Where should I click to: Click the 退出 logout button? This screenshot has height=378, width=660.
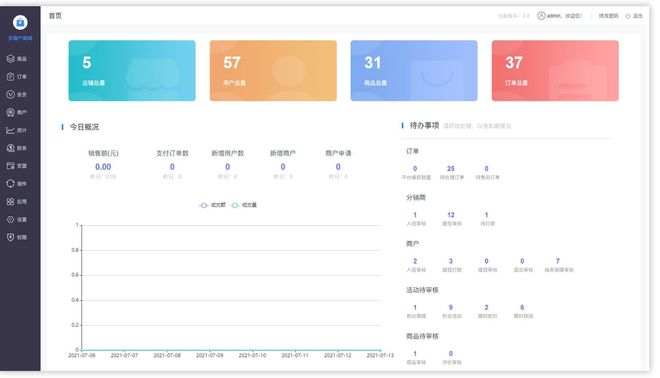click(634, 16)
